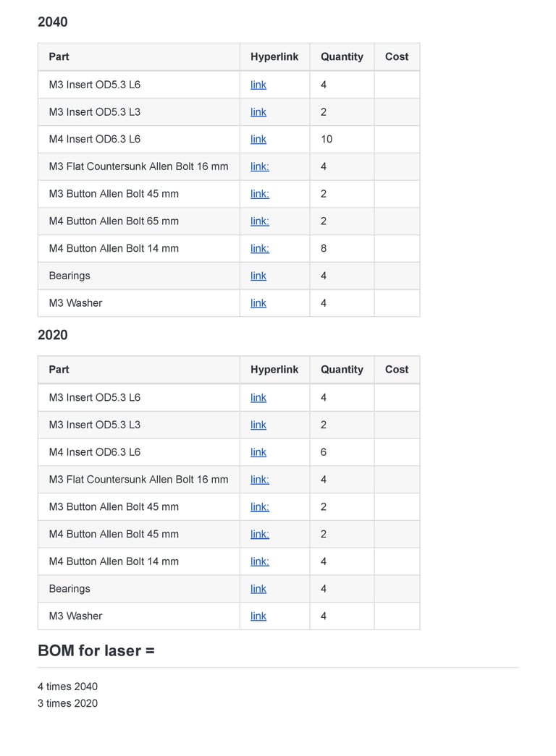The image size is (556, 756).
Task: Open M3 Washer link in the 2040 table
Action: 258,303
